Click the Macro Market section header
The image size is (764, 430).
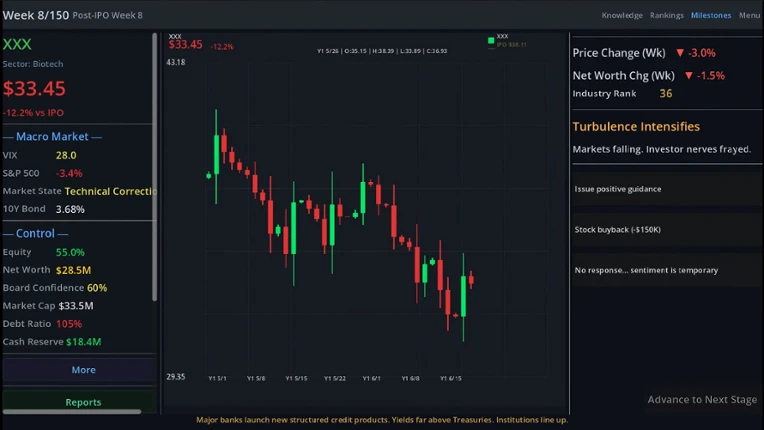point(52,137)
